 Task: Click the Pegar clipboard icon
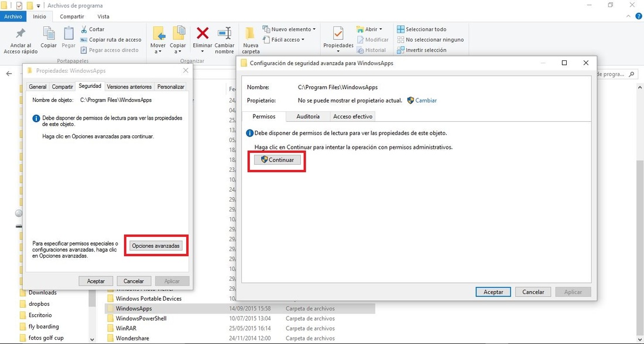[68, 34]
